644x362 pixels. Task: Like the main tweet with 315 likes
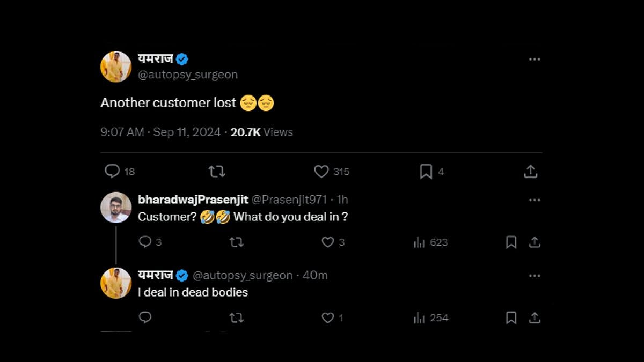point(321,171)
